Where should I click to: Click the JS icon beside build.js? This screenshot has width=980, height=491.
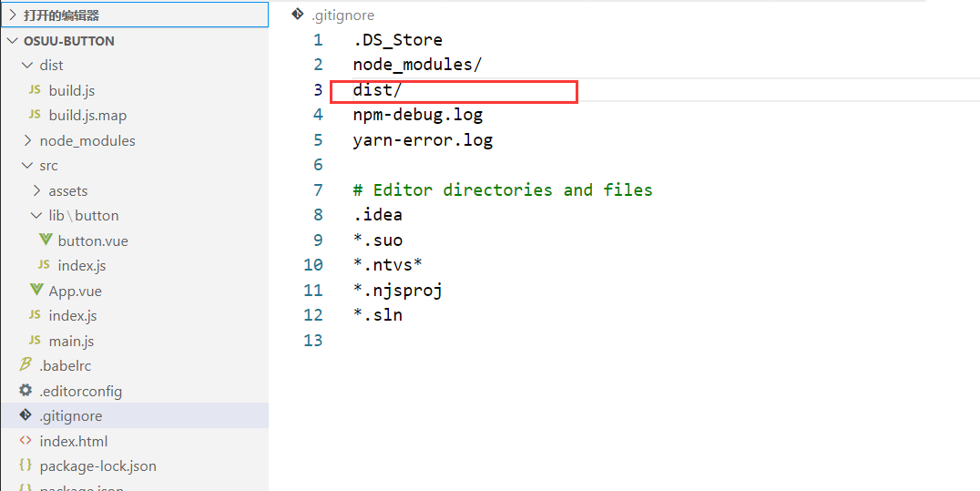pyautogui.click(x=35, y=90)
